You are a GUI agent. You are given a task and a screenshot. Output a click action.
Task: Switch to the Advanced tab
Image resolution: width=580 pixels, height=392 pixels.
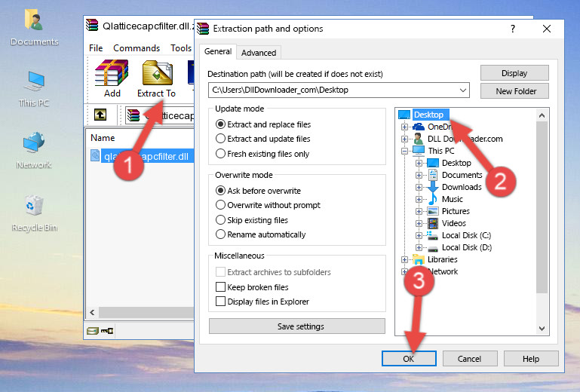pos(259,53)
